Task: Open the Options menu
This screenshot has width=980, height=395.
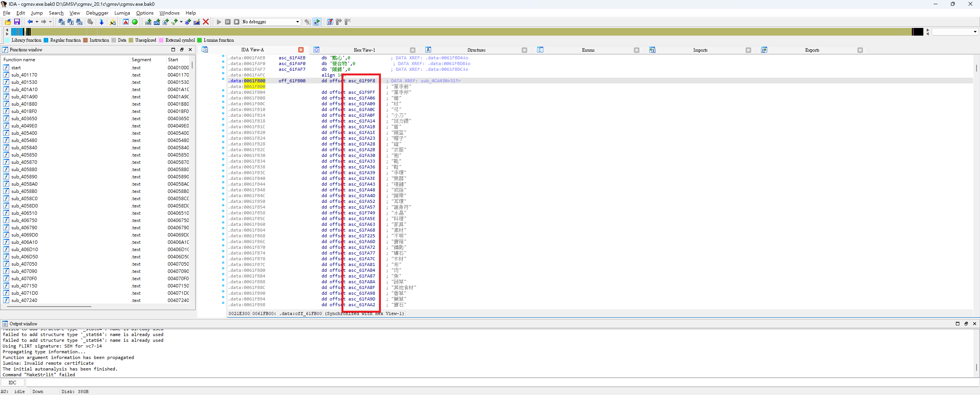Action: 145,13
